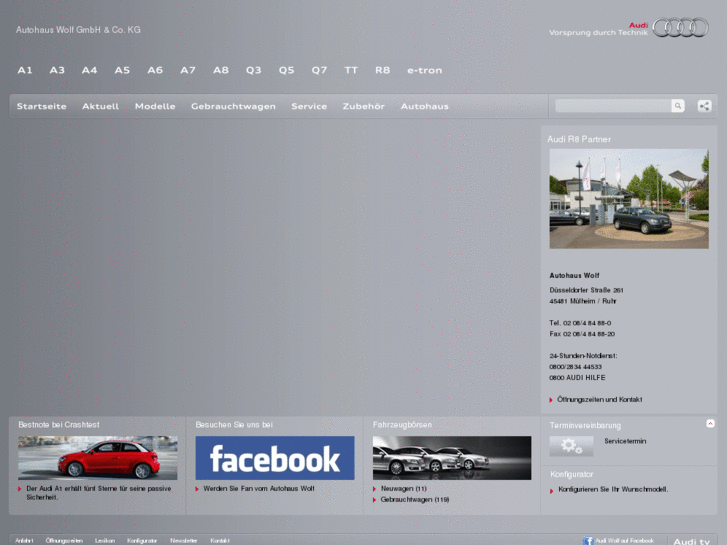Open the A1 fünf Sterne crashtest link
Screen dimensions: 727x545
pos(99,493)
